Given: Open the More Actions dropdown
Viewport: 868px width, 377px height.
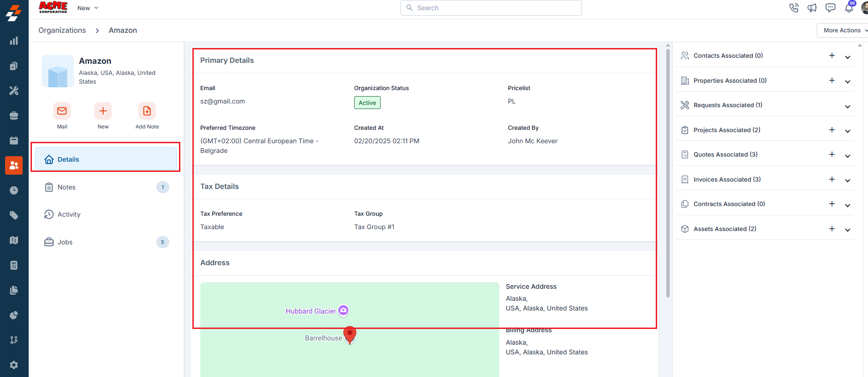Looking at the screenshot, I should point(843,30).
